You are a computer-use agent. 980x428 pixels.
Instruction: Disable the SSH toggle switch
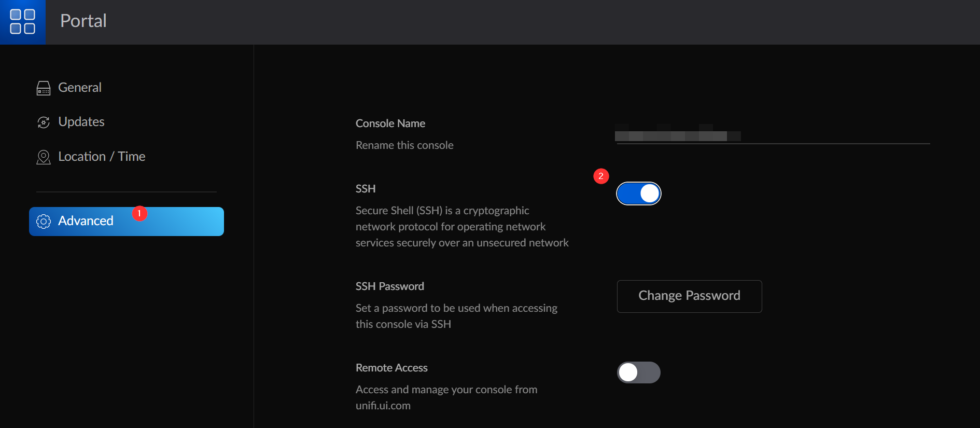tap(638, 194)
